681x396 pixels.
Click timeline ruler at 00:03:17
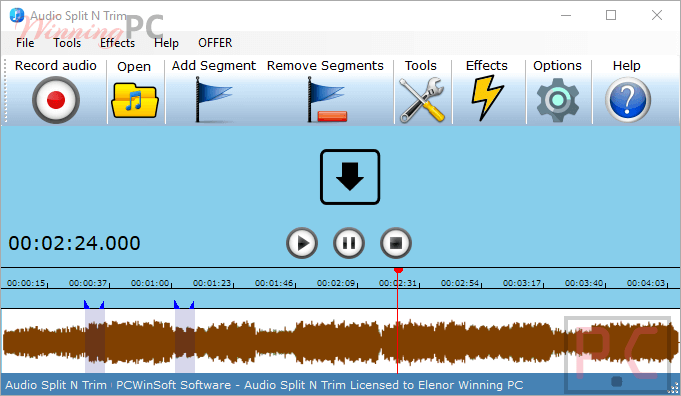coord(522,283)
